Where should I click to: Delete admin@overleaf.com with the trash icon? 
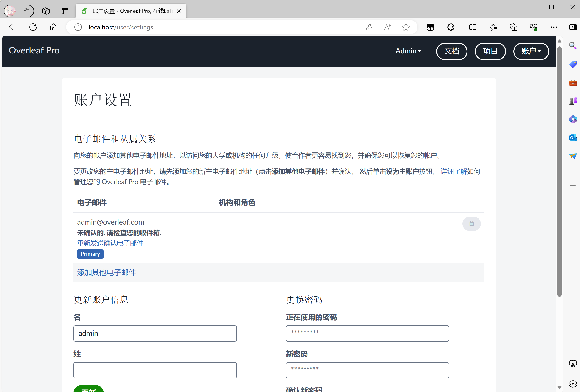(471, 224)
